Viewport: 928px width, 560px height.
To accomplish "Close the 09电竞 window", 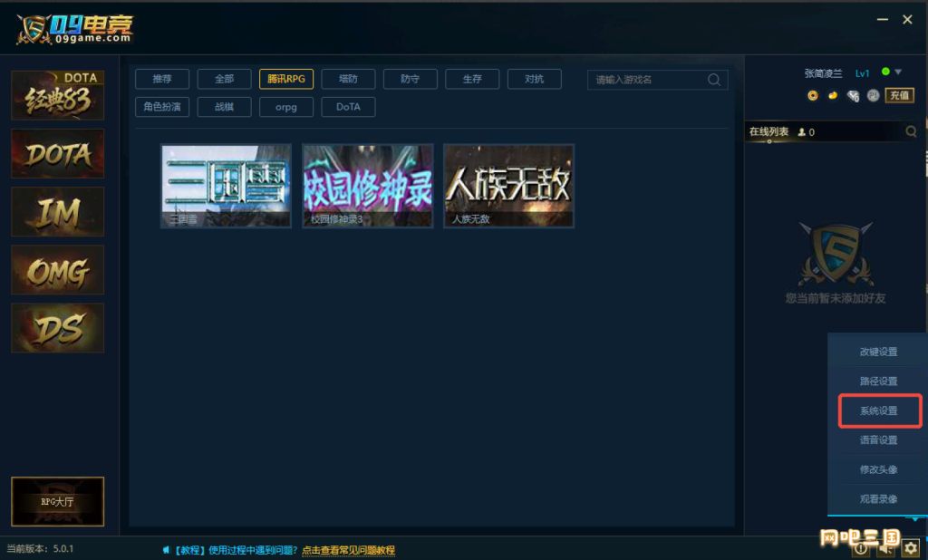I will pyautogui.click(x=907, y=20).
